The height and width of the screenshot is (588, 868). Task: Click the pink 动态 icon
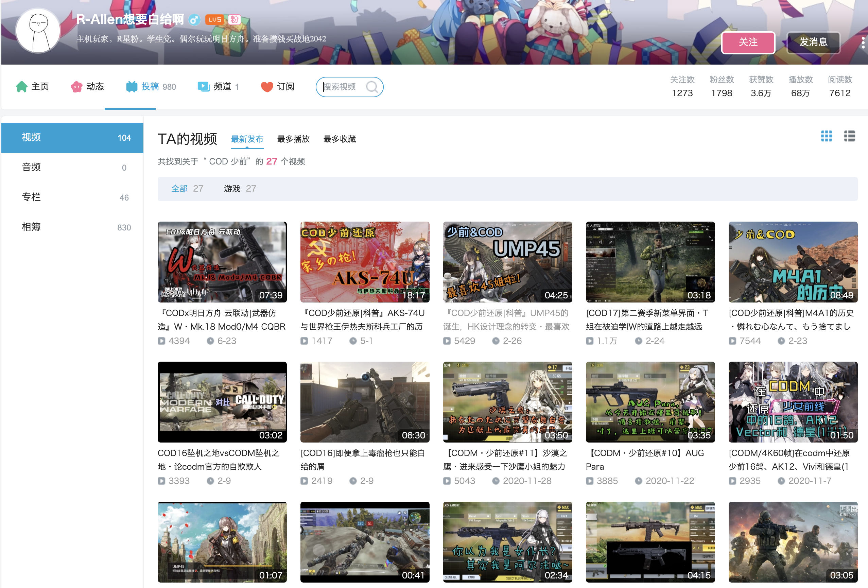tap(76, 87)
